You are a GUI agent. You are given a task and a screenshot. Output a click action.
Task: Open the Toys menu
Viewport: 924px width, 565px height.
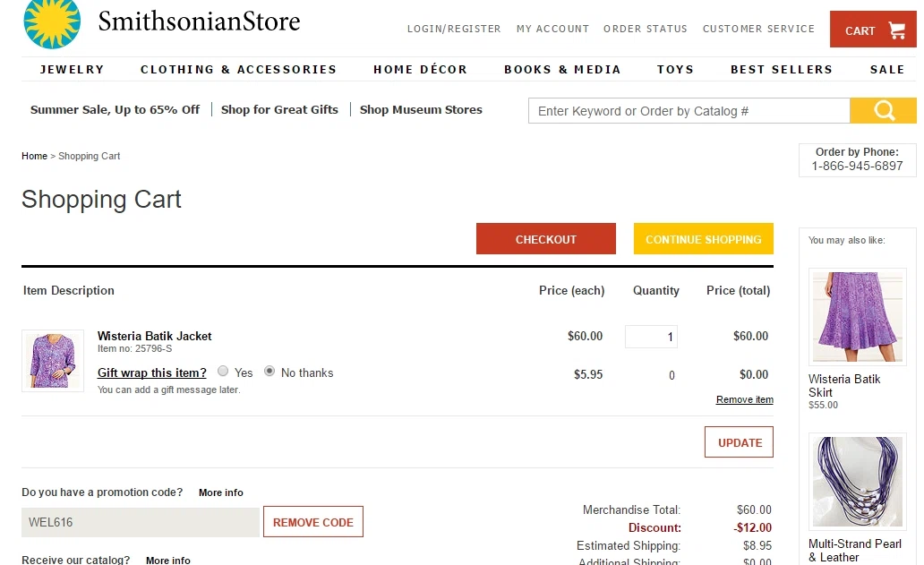click(675, 70)
